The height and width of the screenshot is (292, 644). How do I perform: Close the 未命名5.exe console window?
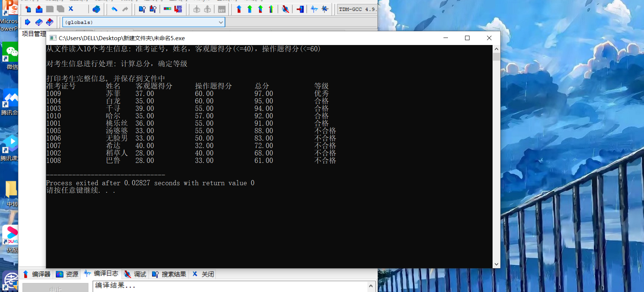489,38
